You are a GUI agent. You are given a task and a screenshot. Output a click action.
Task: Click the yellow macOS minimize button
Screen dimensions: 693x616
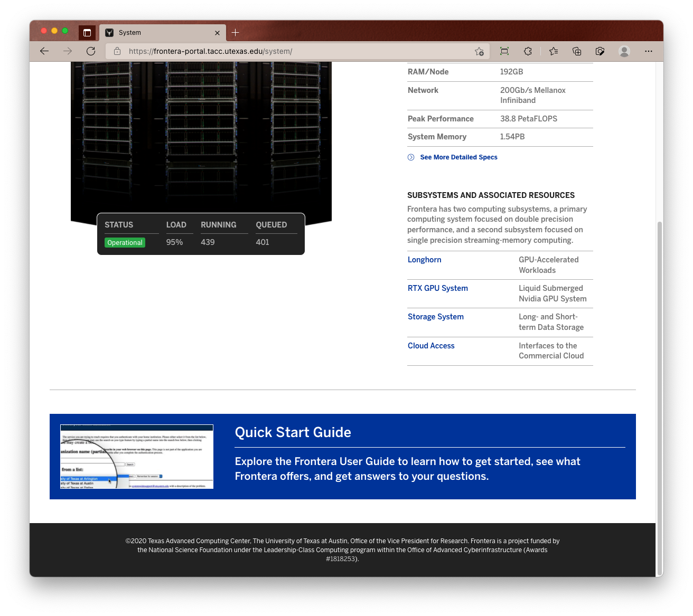point(54,31)
